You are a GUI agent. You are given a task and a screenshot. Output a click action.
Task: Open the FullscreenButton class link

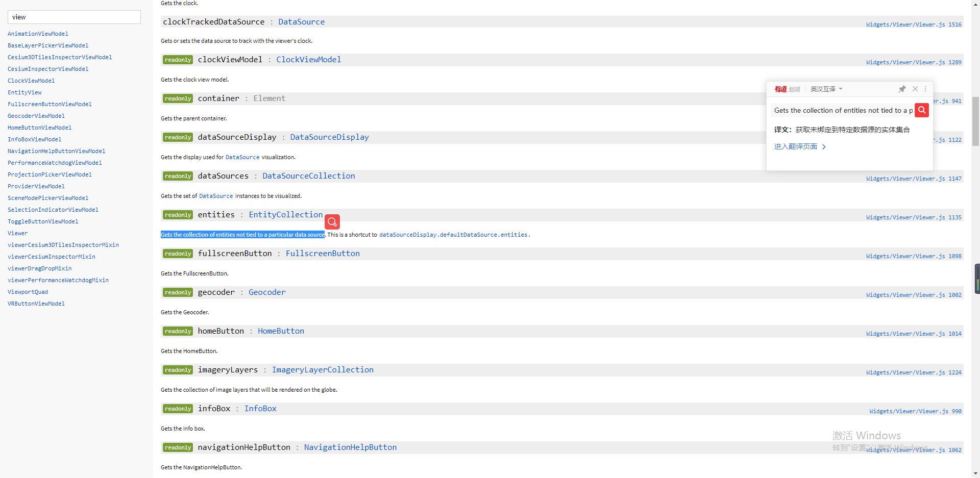[323, 253]
